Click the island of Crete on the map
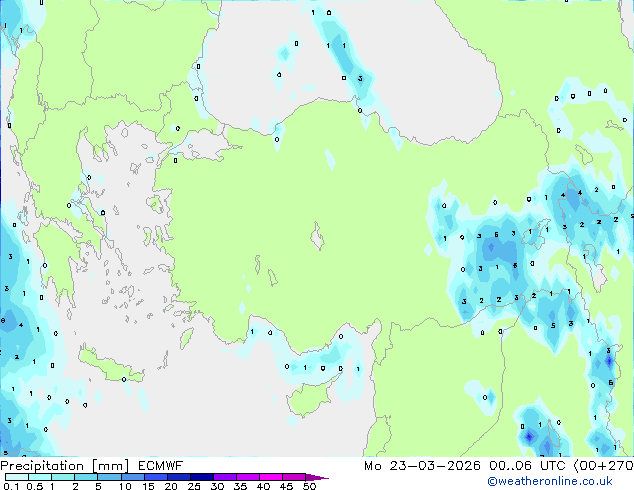The height and width of the screenshot is (490, 634). [110, 365]
